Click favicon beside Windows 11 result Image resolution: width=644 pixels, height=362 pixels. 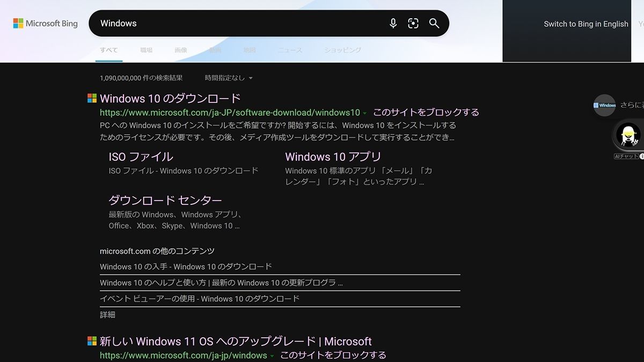click(92, 341)
